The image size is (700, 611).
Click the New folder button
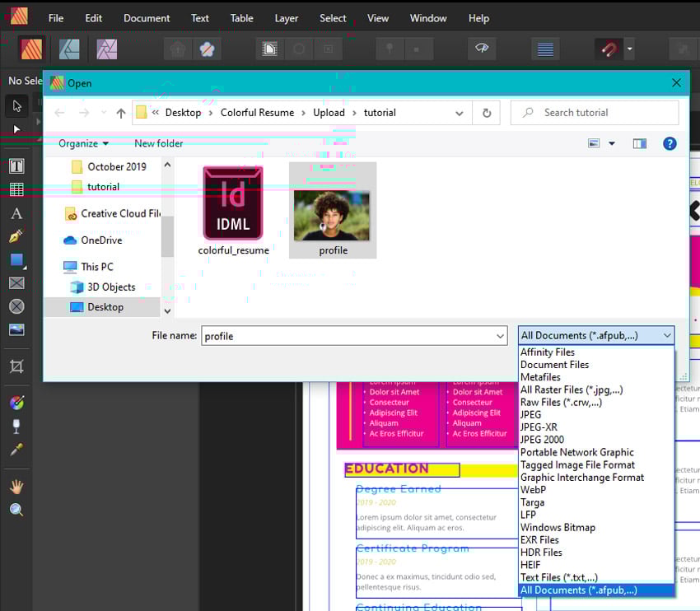(x=158, y=143)
